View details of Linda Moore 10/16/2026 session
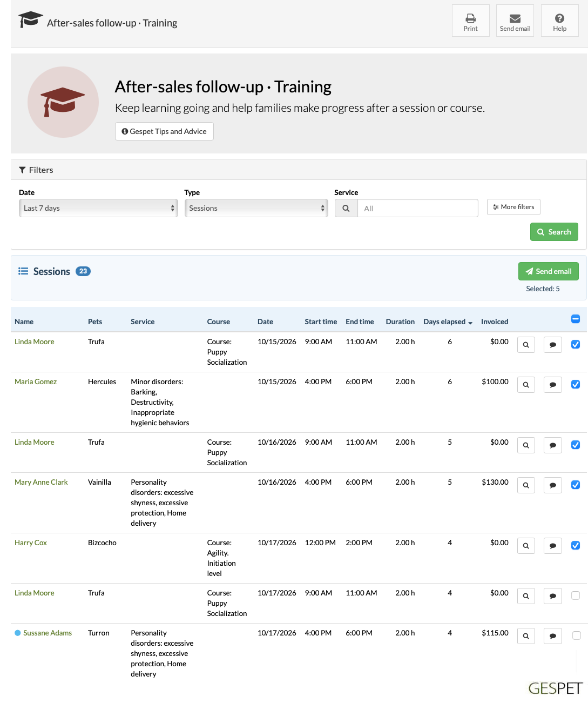Viewport: 588px width, 703px height. [526, 445]
